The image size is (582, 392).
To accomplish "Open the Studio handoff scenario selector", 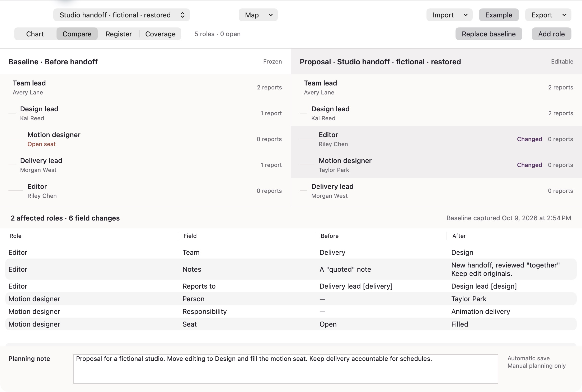I will (121, 15).
